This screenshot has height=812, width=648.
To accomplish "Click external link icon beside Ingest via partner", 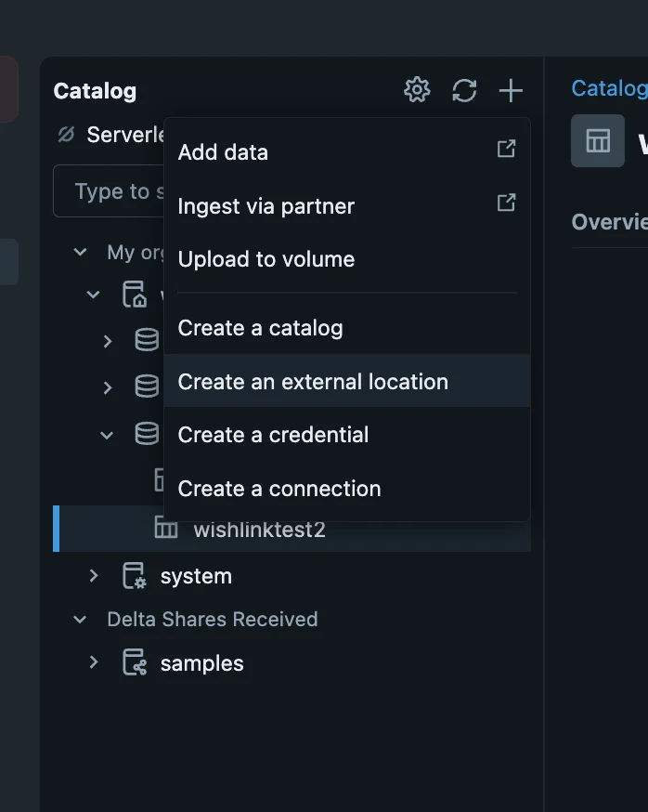I will pyautogui.click(x=506, y=203).
